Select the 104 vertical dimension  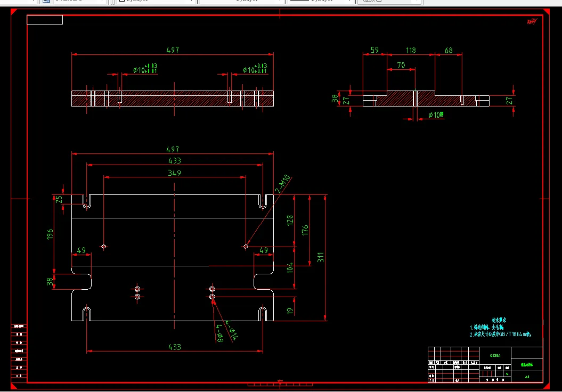290,268
